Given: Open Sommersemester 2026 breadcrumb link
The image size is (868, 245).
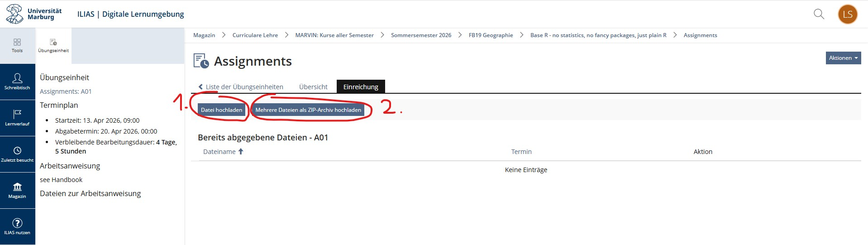Looking at the screenshot, I should [421, 35].
